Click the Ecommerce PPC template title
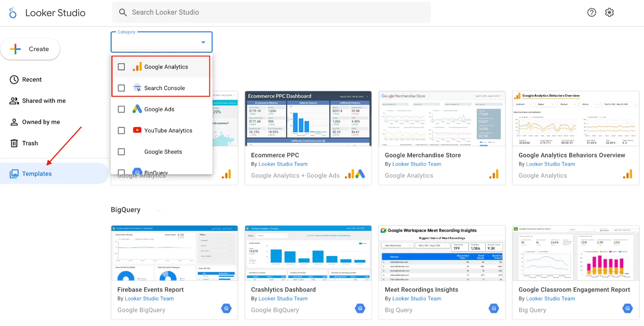The image size is (644, 326). coord(275,155)
